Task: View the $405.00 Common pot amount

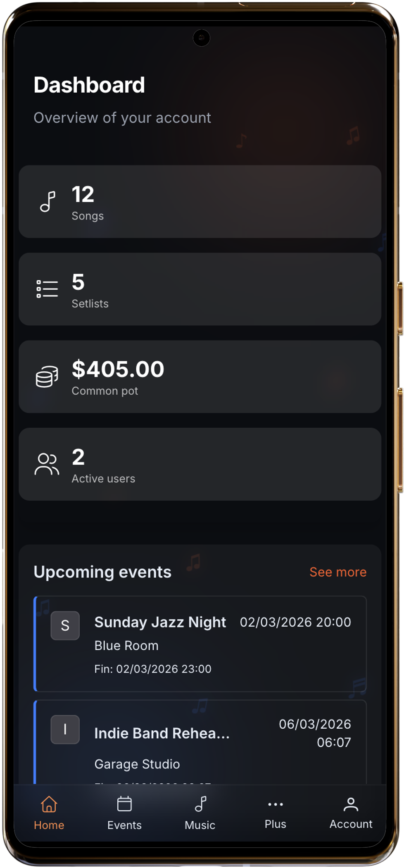Action: tap(118, 369)
